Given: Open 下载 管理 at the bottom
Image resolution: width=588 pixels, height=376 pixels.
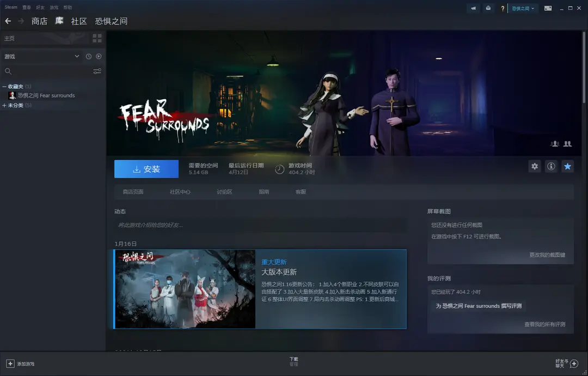Looking at the screenshot, I should tap(293, 362).
